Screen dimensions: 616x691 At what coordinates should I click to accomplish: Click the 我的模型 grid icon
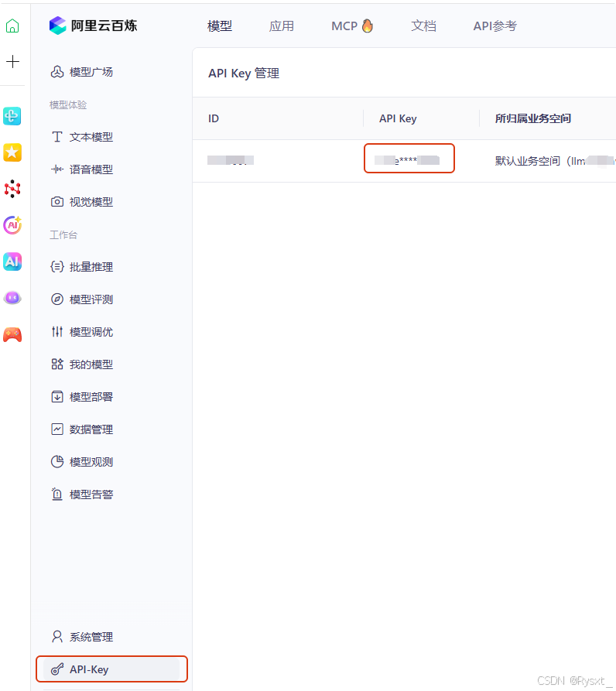pos(56,364)
